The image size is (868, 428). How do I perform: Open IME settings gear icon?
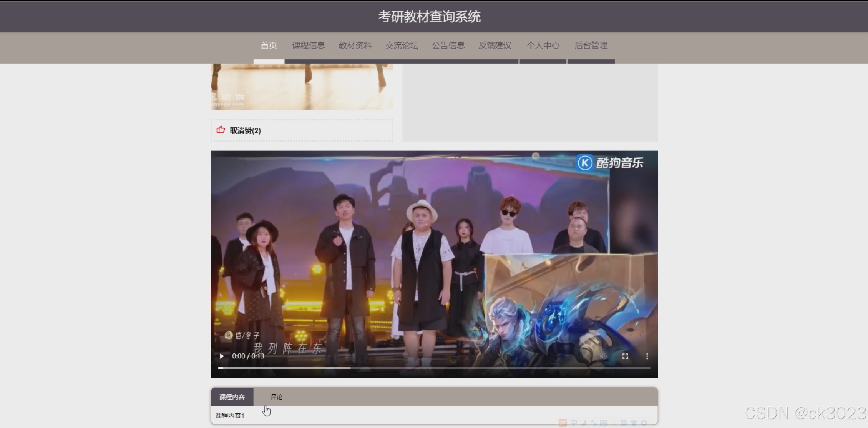point(644,423)
